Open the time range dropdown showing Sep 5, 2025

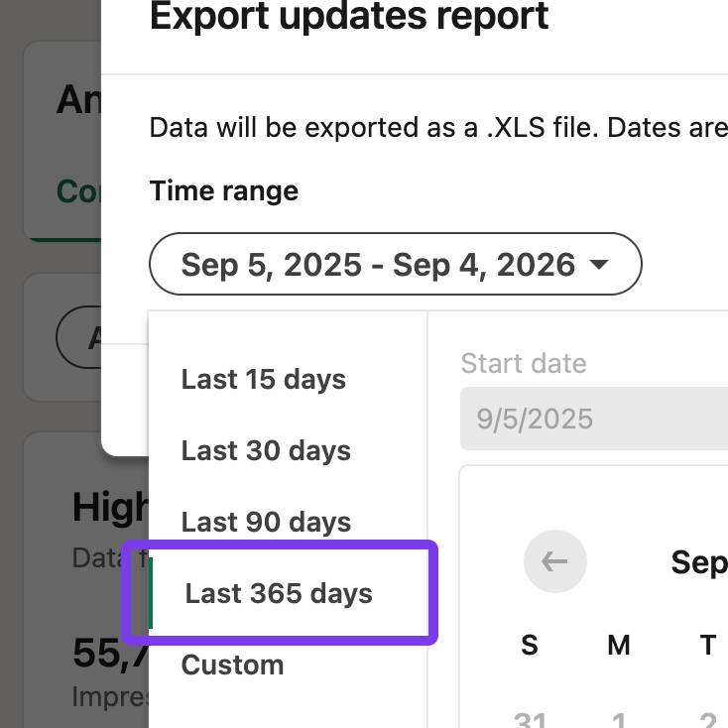tap(395, 264)
